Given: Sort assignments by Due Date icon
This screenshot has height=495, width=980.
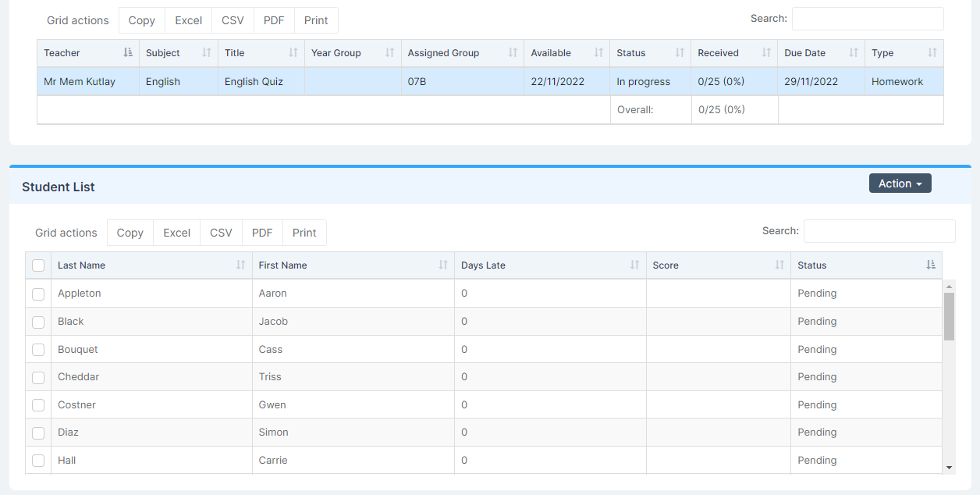Looking at the screenshot, I should point(854,53).
